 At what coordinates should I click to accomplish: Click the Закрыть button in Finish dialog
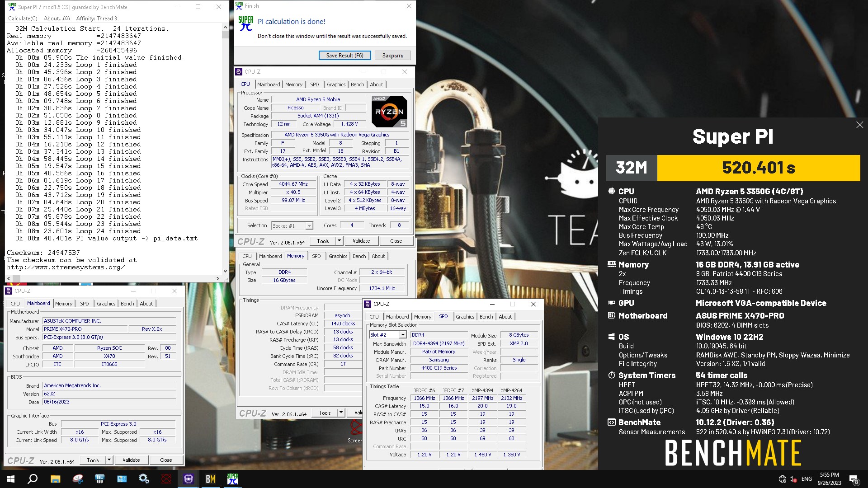click(393, 56)
